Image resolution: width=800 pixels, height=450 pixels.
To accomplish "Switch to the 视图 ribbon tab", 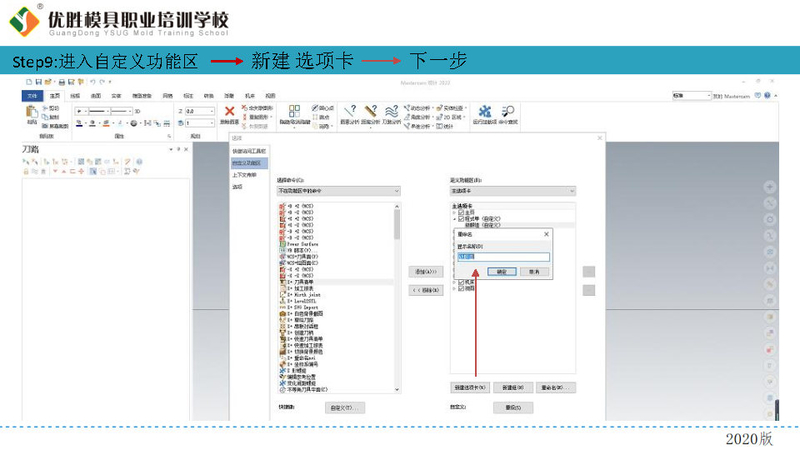I will pyautogui.click(x=270, y=95).
